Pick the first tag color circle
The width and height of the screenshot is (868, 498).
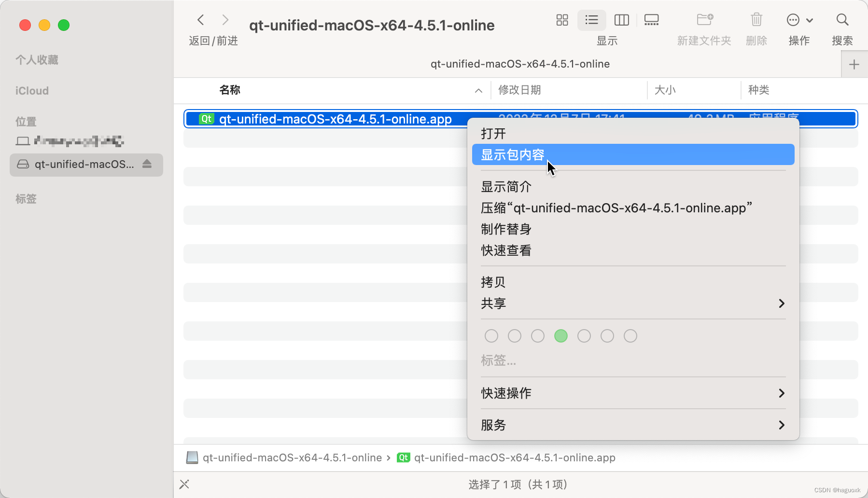[491, 336]
